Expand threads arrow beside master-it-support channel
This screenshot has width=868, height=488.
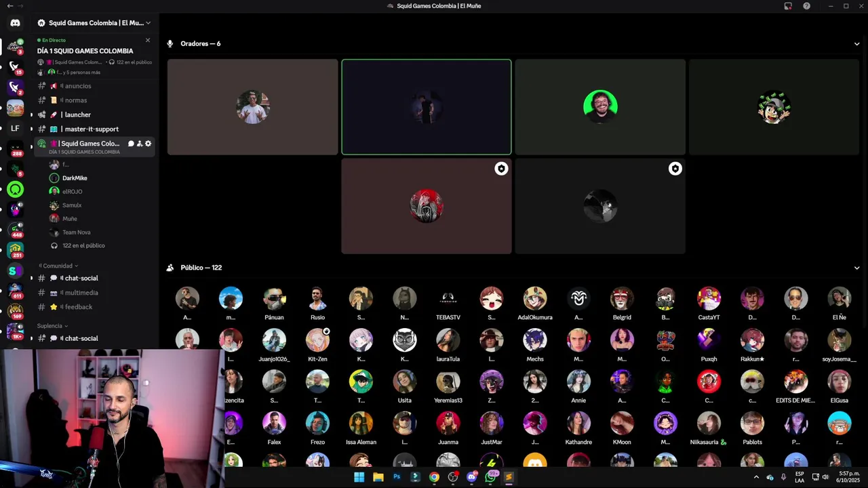point(31,129)
